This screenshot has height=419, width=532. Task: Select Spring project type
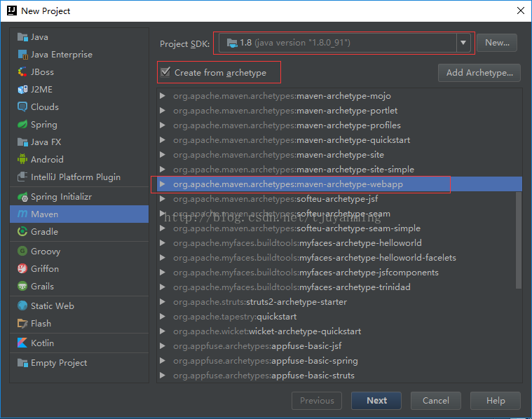click(79, 125)
